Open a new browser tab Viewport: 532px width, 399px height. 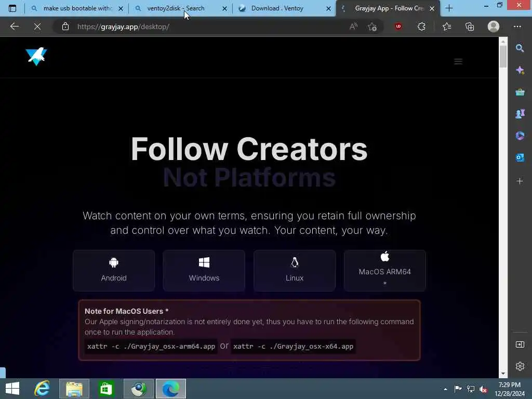tap(449, 8)
